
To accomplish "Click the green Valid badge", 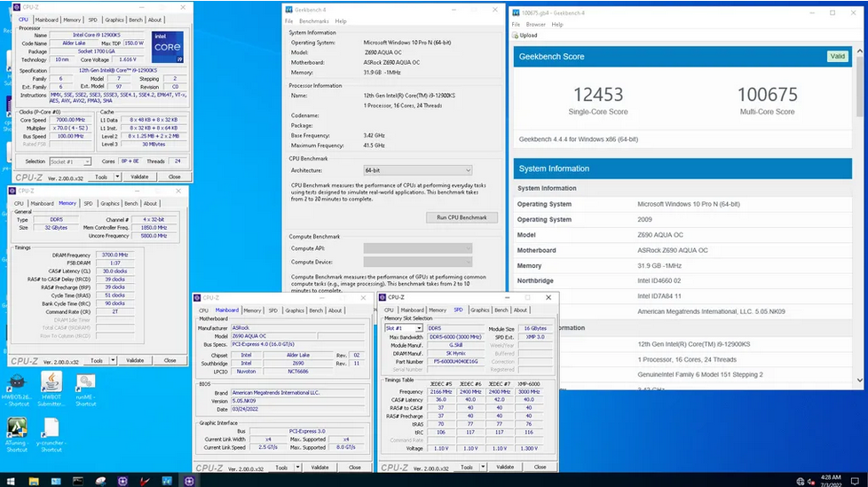I will click(x=838, y=57).
